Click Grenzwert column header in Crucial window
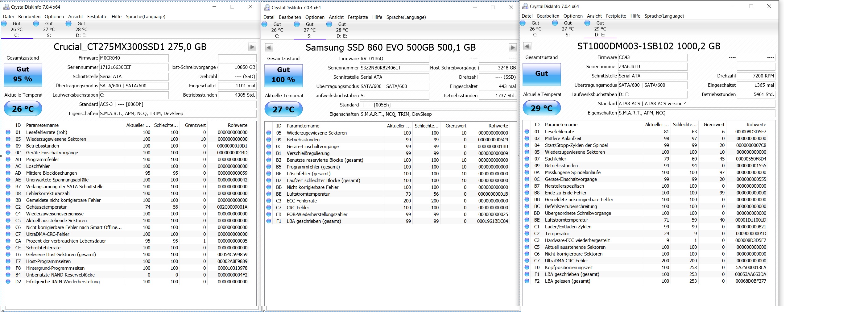This screenshot has height=312, width=868. (x=193, y=125)
